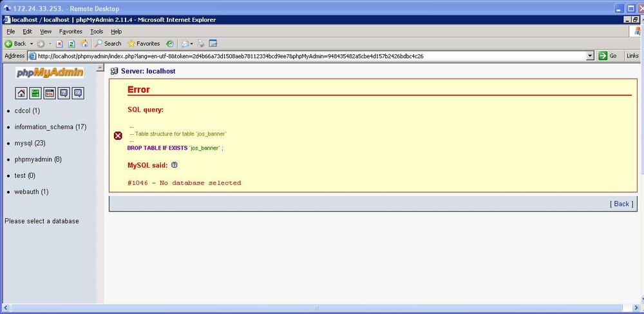Click the 'SQL query:' heading
Viewport: 644px width, 314px height.
tap(146, 110)
